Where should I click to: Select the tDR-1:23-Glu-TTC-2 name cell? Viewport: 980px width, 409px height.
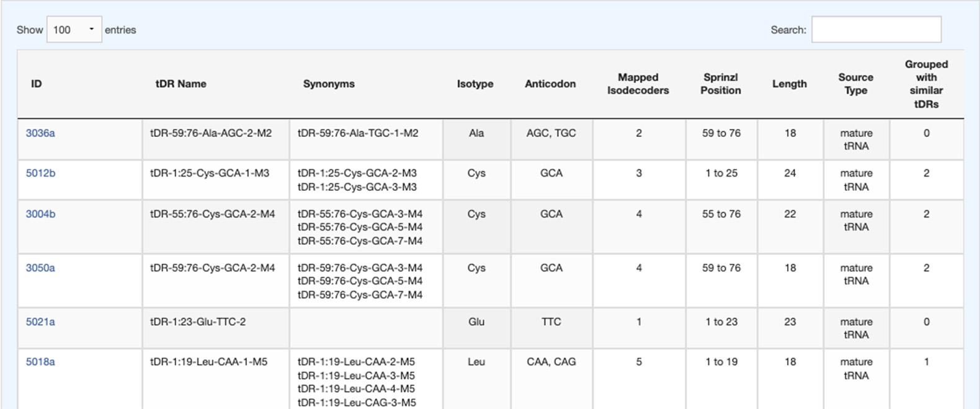198,322
